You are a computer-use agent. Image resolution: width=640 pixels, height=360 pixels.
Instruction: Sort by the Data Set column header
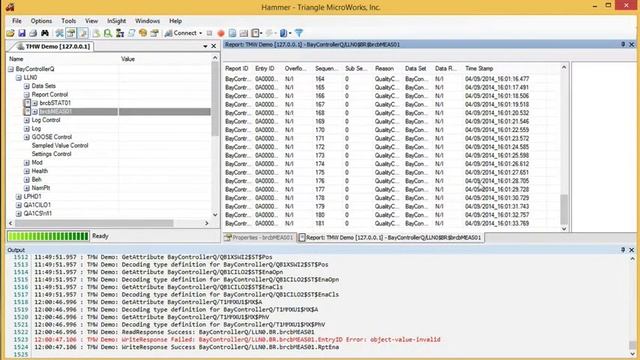tap(416, 69)
